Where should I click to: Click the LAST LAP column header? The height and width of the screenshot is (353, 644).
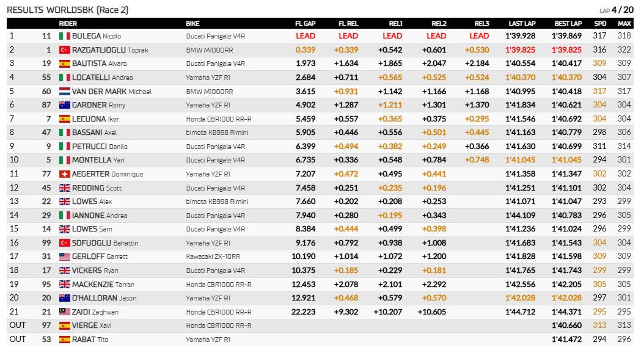point(522,24)
